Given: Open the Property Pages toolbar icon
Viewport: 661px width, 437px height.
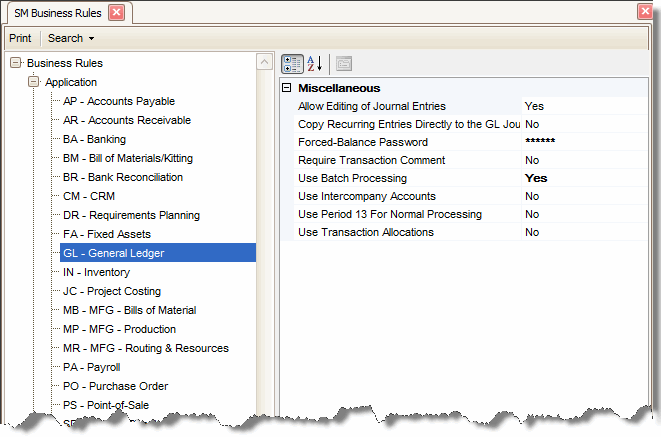Looking at the screenshot, I should (x=343, y=63).
